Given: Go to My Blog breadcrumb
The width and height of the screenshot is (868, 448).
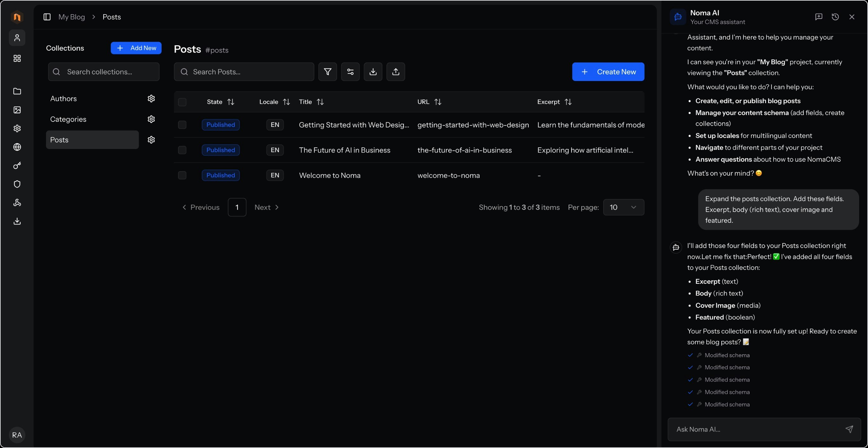Looking at the screenshot, I should pyautogui.click(x=71, y=17).
